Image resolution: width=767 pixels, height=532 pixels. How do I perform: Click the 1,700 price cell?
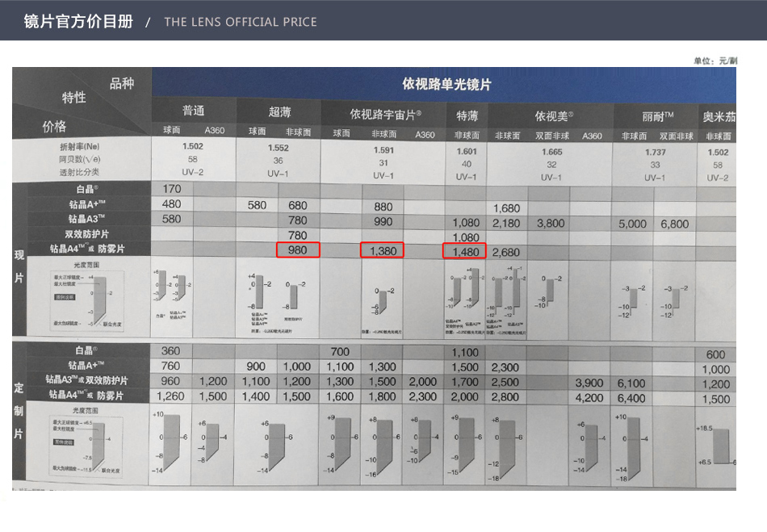pos(465,383)
